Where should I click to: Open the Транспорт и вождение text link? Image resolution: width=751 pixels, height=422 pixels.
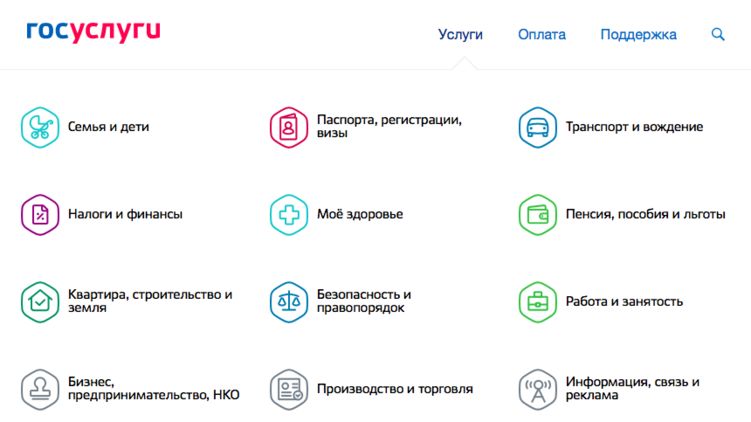[634, 127]
